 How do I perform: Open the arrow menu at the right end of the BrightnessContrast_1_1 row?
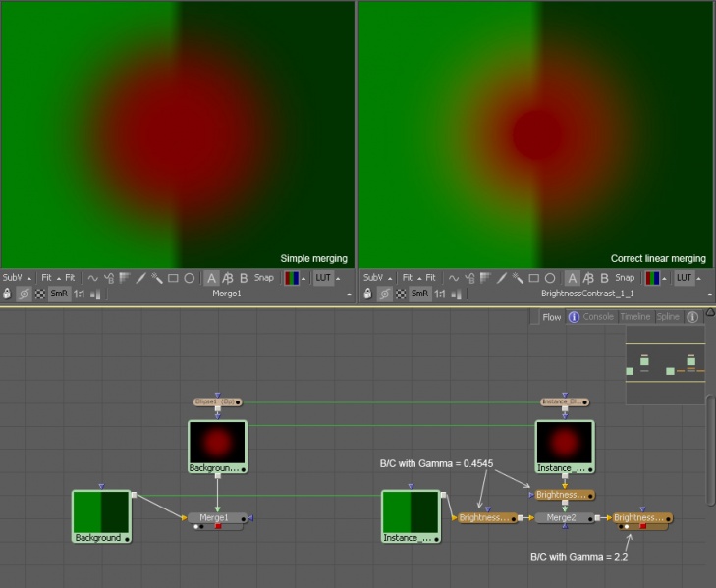(710, 294)
